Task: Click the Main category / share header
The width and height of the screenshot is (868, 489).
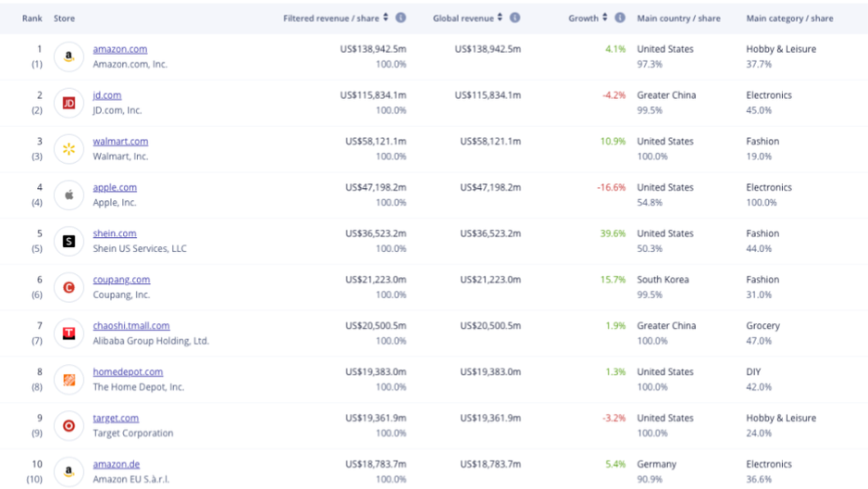Action: (x=789, y=19)
